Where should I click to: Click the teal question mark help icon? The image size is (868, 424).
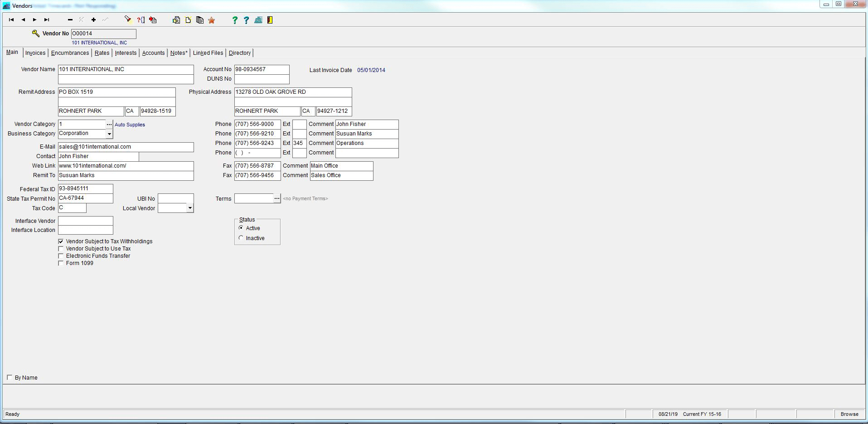point(247,20)
